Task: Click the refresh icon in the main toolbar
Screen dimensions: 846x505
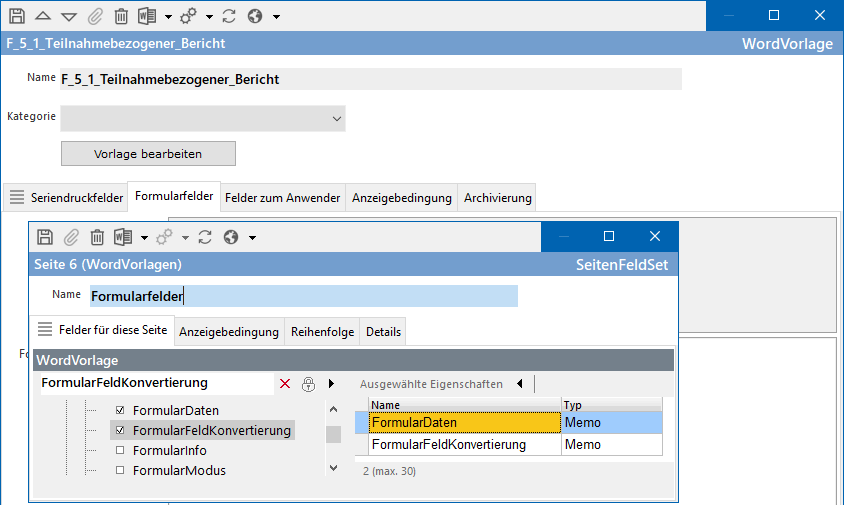Action: click(x=229, y=16)
